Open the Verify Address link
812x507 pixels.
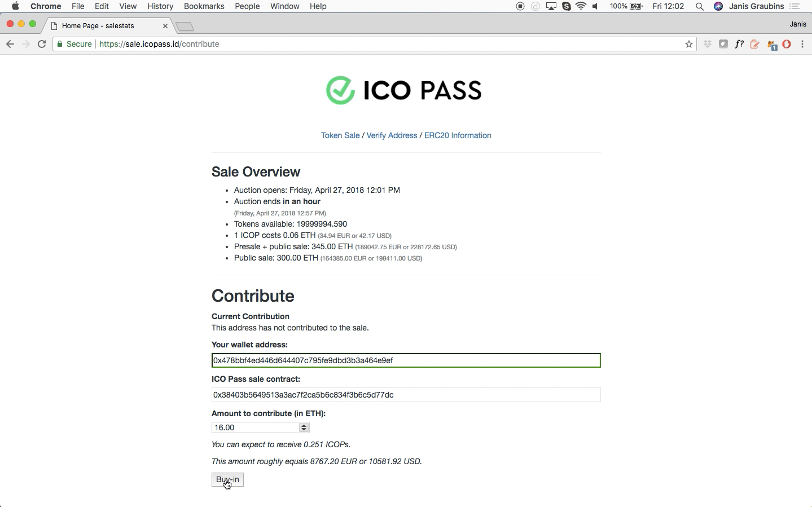click(392, 135)
